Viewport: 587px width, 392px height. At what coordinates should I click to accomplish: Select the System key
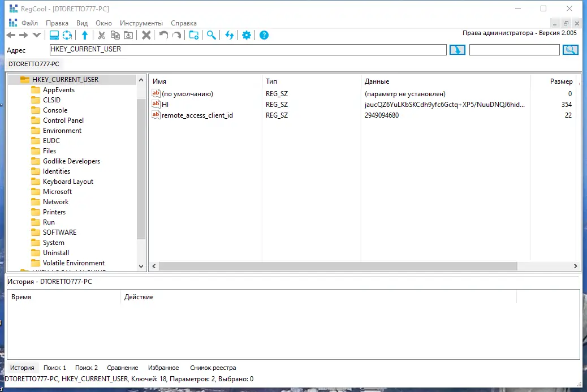(54, 243)
